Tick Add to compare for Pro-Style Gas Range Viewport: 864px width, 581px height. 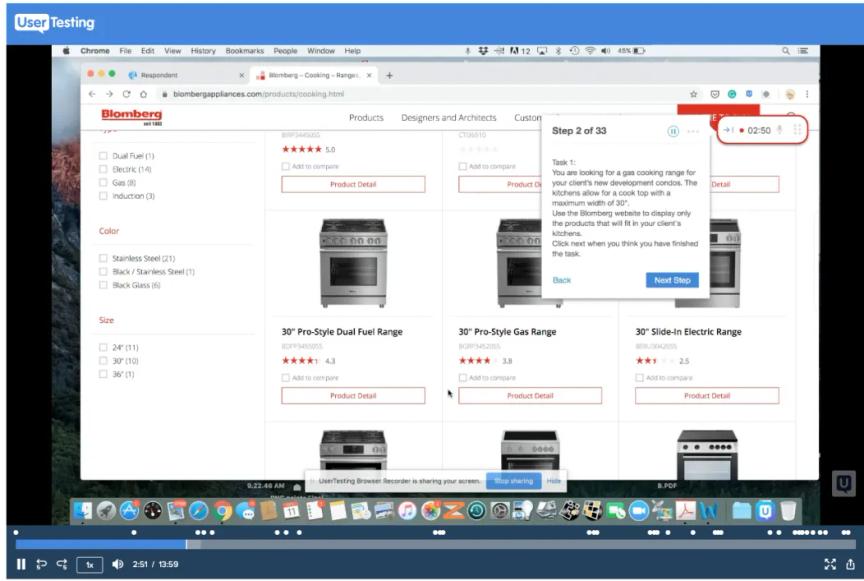point(462,378)
